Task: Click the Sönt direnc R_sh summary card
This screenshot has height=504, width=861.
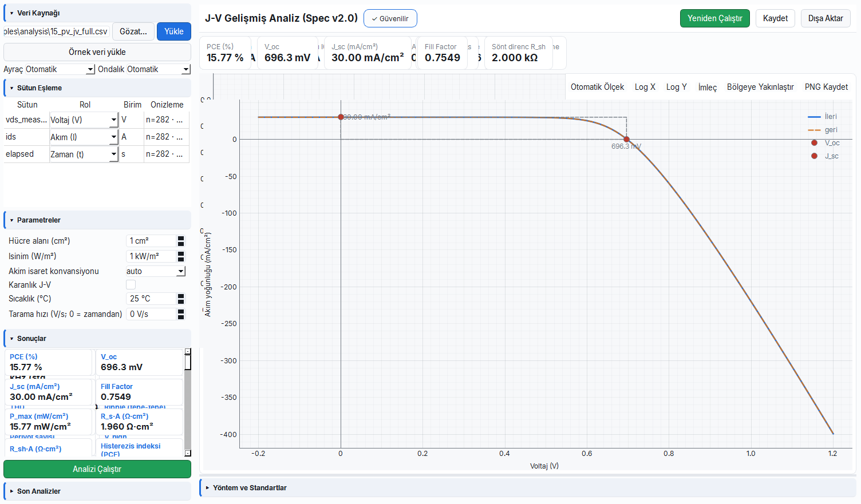Action: [x=518, y=53]
